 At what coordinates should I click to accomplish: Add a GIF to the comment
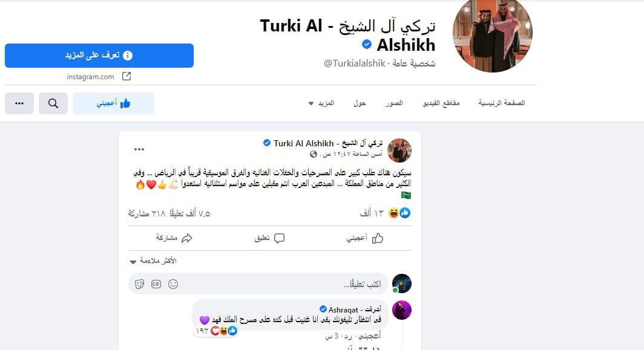click(156, 284)
